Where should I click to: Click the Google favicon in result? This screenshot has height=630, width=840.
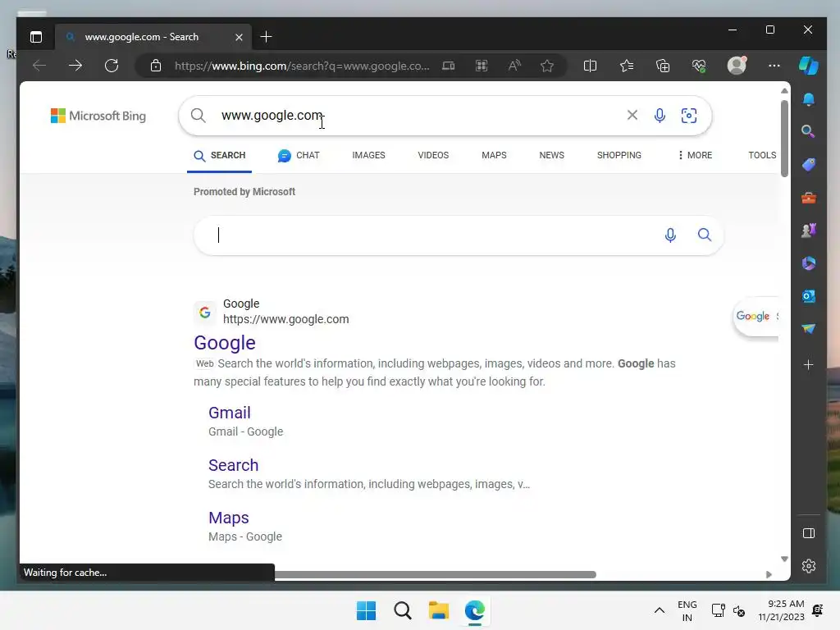pos(204,312)
